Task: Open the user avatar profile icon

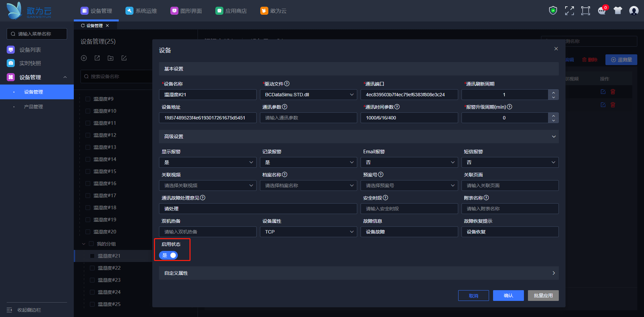Action: click(x=634, y=11)
